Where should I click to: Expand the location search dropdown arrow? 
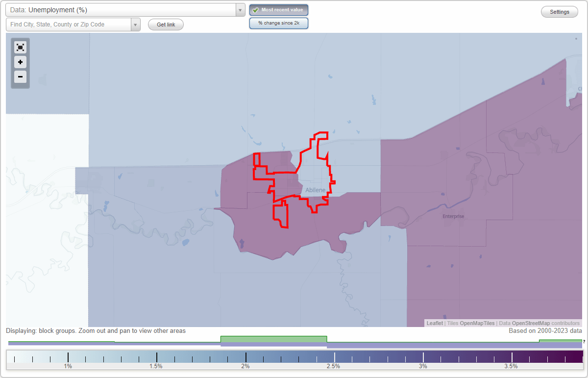coord(136,24)
